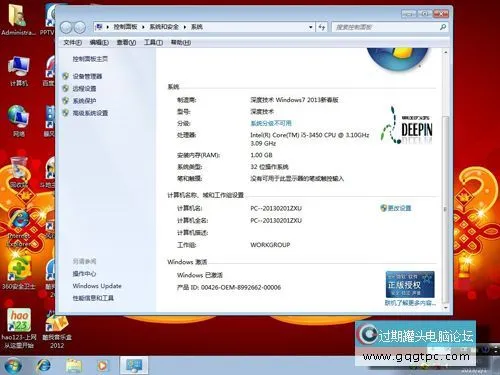Launch Internet Explorer from taskbar
This screenshot has width=500, height=375.
[x=43, y=366]
